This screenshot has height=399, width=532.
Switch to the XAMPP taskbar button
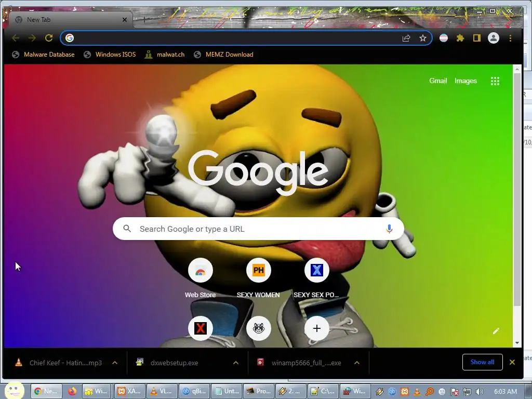pos(130,392)
